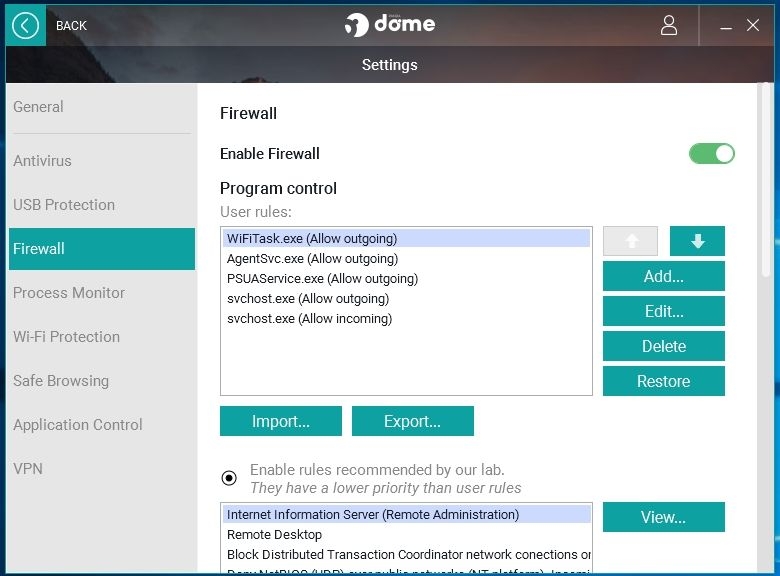Viewport: 780px width, 576px height.
Task: Switch to USB Protection settings
Action: tap(64, 205)
